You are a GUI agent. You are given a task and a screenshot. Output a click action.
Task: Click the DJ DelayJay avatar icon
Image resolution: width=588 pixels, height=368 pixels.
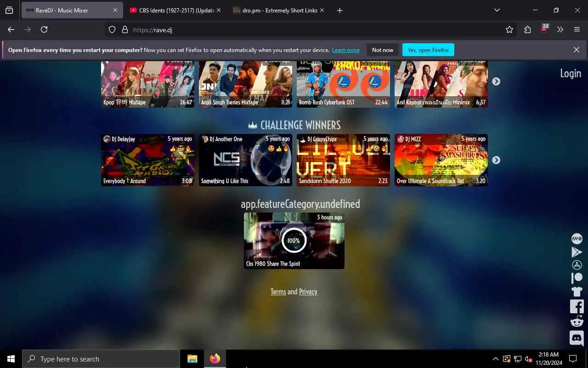107,139
